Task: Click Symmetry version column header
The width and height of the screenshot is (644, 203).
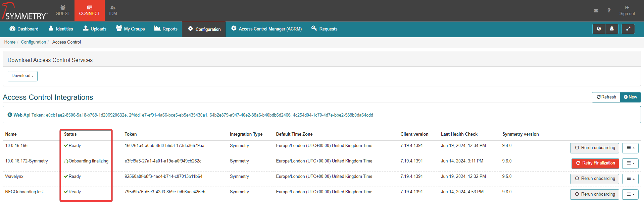Action: tap(521, 134)
